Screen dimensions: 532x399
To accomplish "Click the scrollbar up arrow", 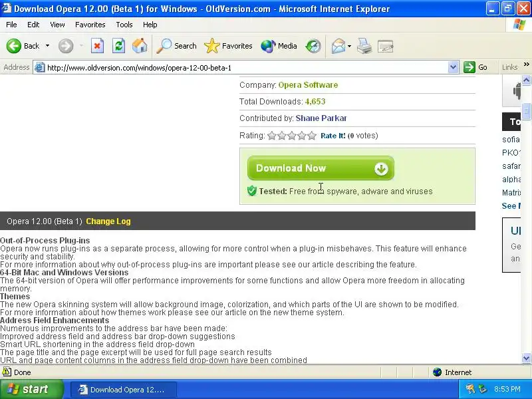I will [526, 80].
